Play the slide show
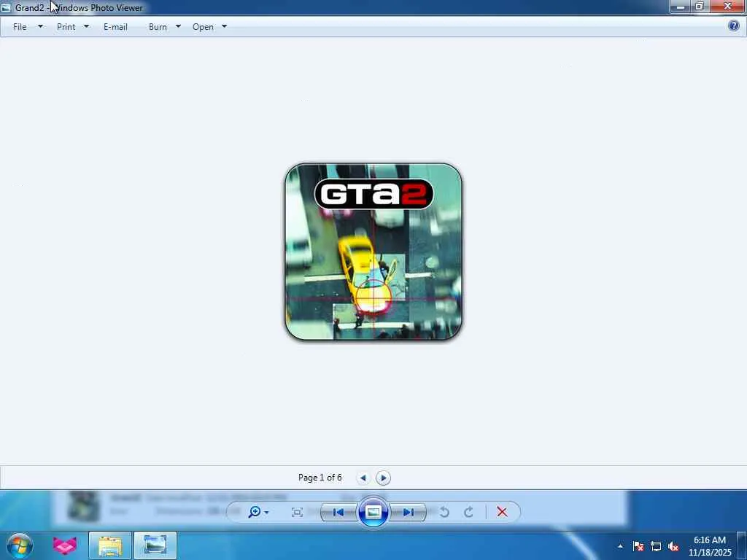The height and width of the screenshot is (560, 747). click(373, 512)
